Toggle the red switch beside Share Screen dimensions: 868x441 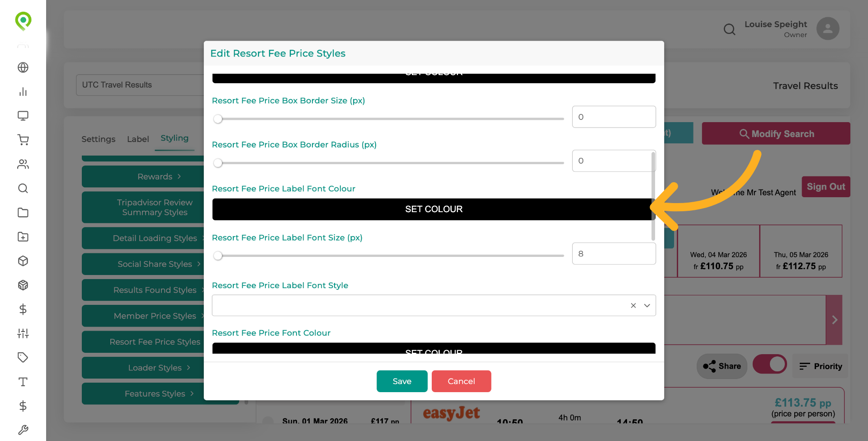[770, 364]
